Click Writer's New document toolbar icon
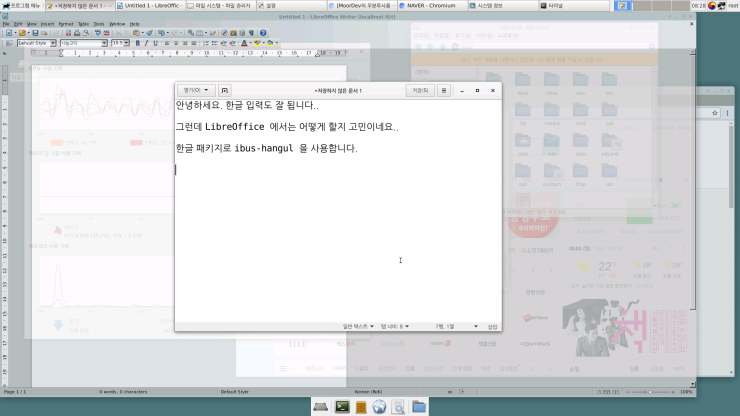Viewport: 740px width, 416px height. coord(8,33)
